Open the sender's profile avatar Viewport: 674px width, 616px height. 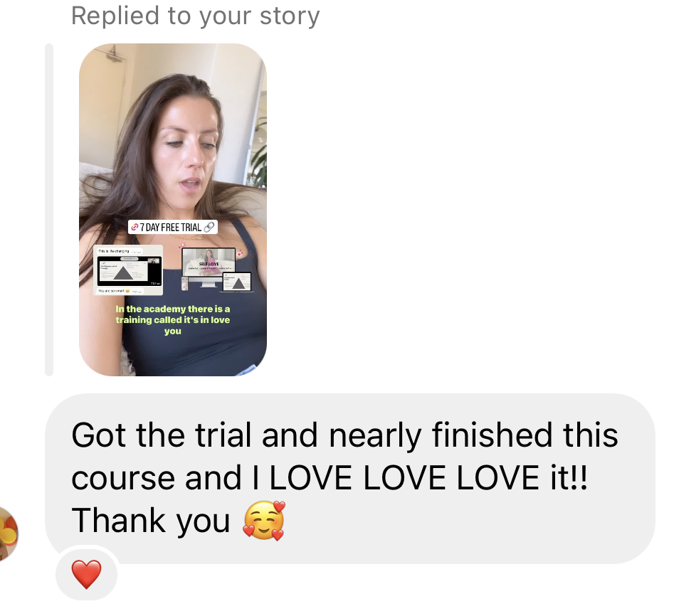tap(8, 534)
